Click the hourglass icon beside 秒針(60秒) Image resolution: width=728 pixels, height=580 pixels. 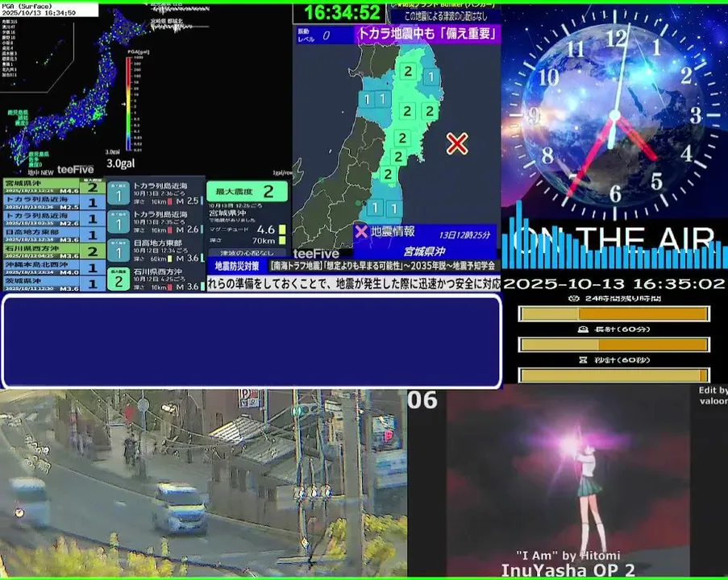point(583,360)
